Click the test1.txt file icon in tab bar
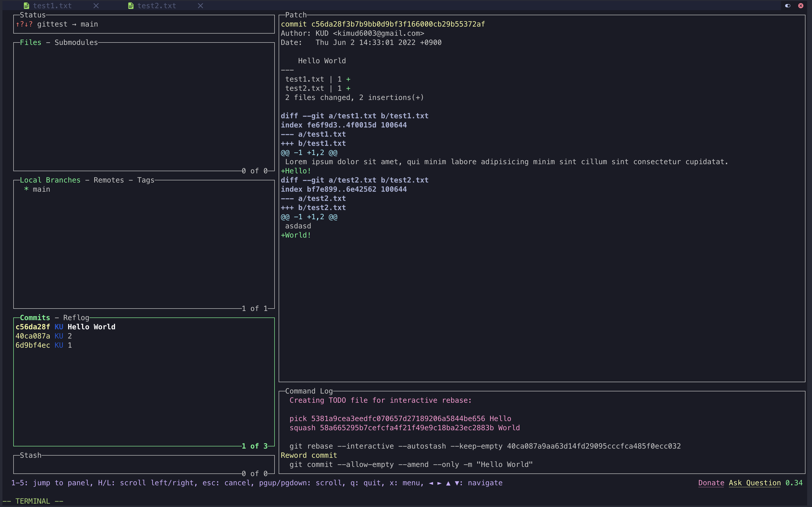The image size is (812, 507). point(26,6)
